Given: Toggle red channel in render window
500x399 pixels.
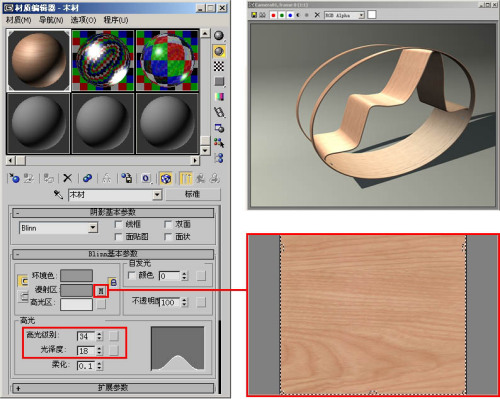Looking at the screenshot, I should point(273,15).
